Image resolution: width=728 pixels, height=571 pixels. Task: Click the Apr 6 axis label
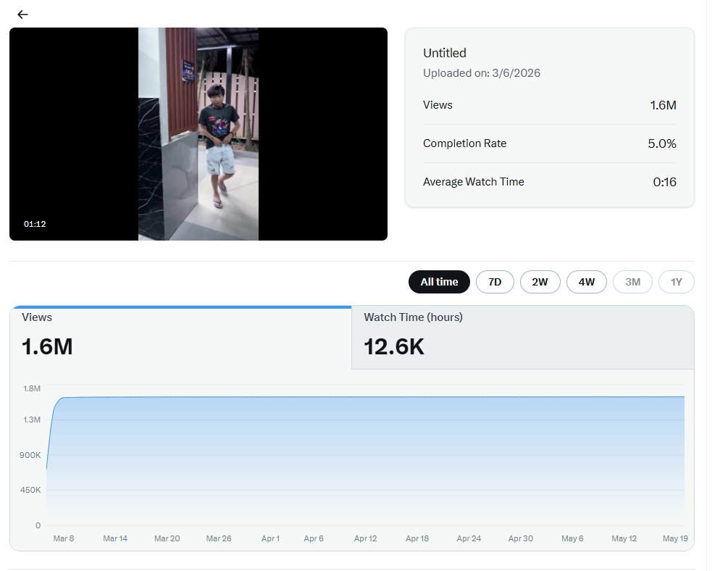pos(314,538)
